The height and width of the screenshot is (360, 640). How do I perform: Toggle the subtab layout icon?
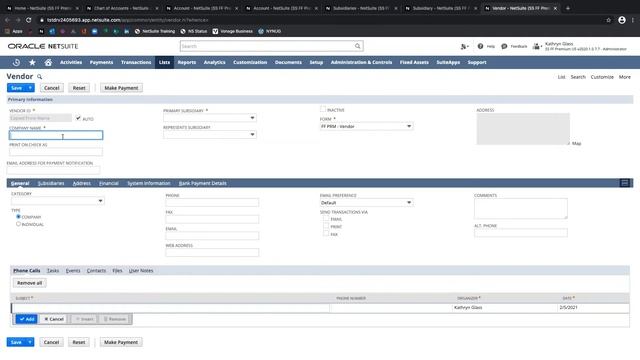tap(624, 183)
